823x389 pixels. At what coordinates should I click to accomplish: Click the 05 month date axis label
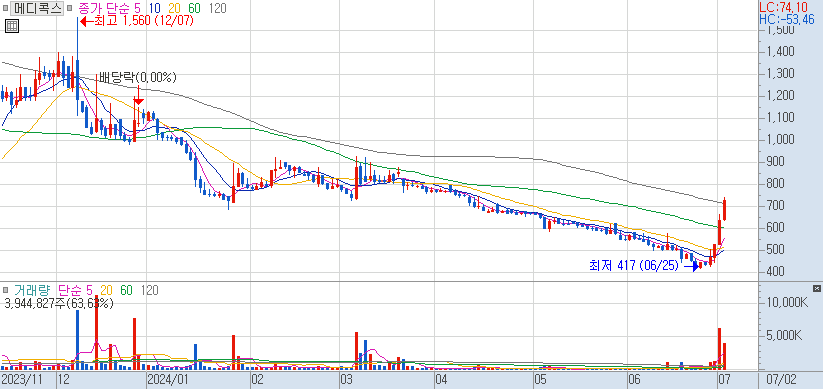coord(541,379)
